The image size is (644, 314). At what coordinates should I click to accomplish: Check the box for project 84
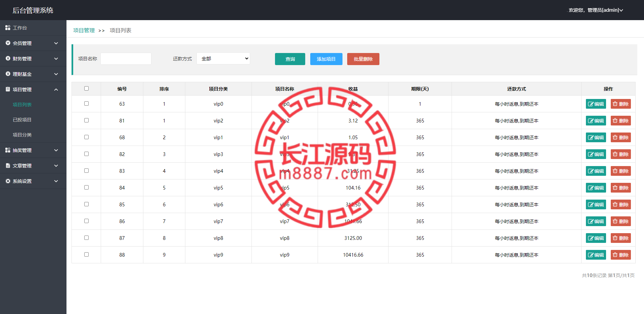(x=86, y=188)
